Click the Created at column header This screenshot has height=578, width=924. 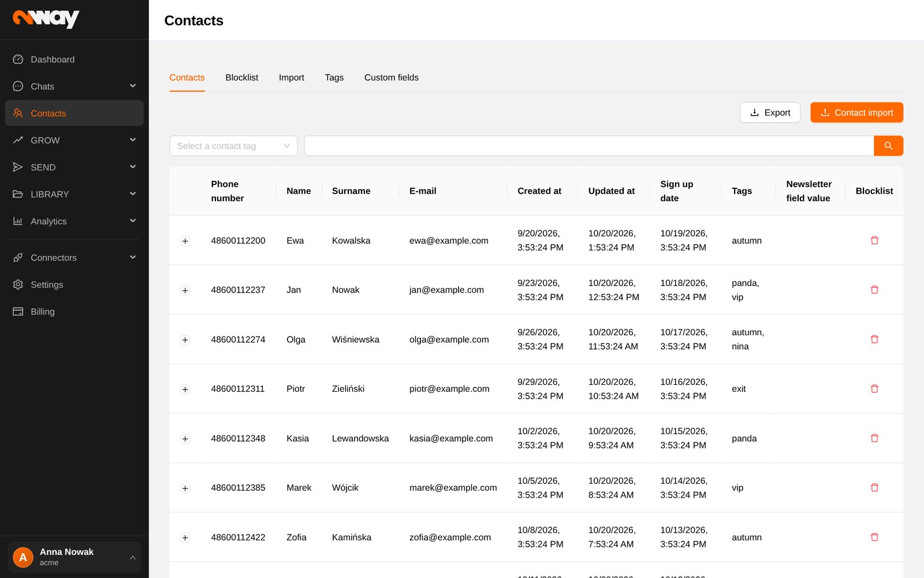pos(539,191)
